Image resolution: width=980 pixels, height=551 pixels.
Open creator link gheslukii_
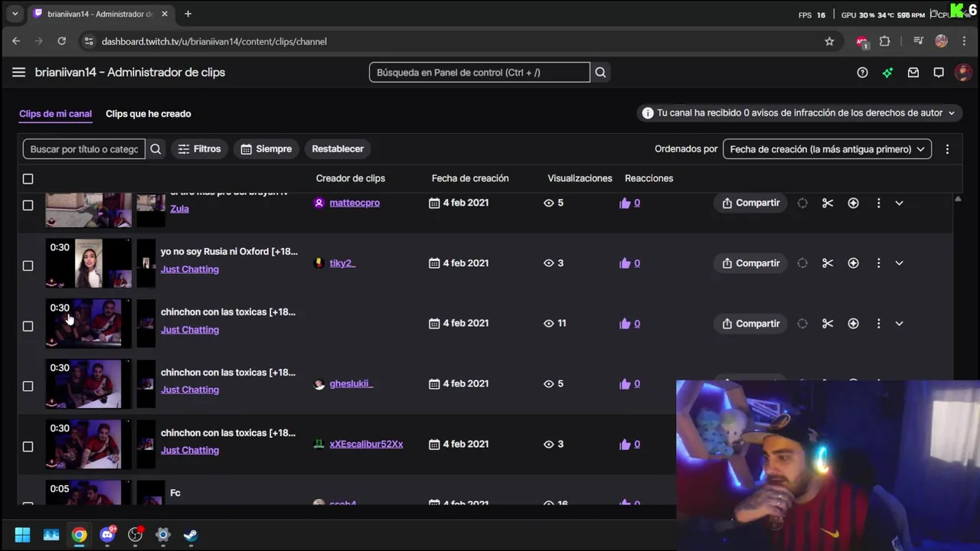351,383
